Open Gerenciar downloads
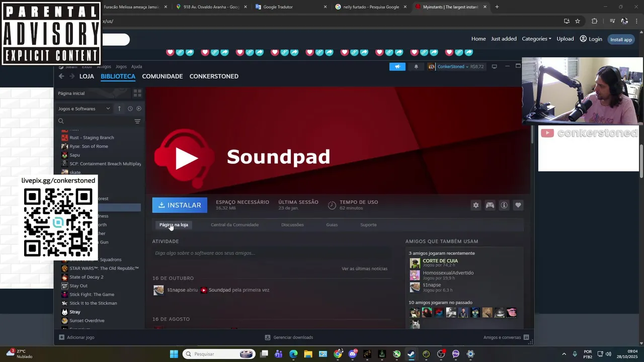 [x=289, y=337]
